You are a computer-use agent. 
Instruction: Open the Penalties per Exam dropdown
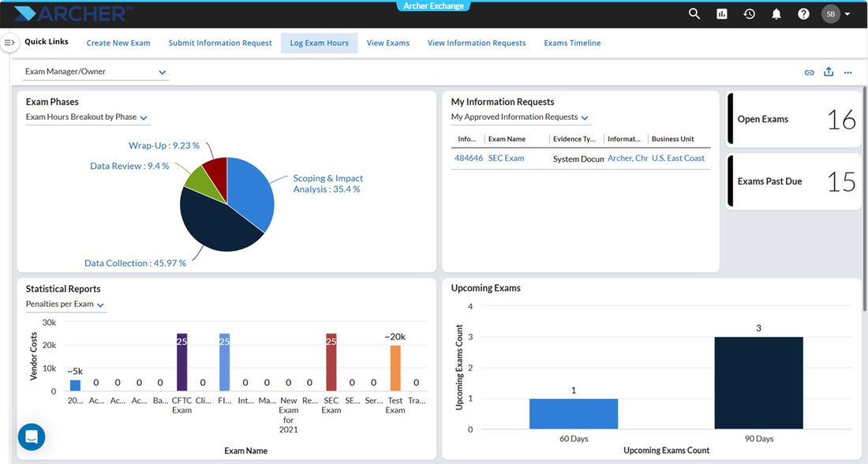(65, 305)
